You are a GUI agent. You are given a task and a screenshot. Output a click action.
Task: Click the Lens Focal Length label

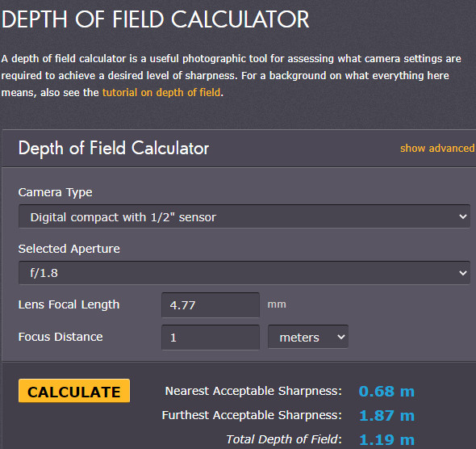pyautogui.click(x=69, y=304)
